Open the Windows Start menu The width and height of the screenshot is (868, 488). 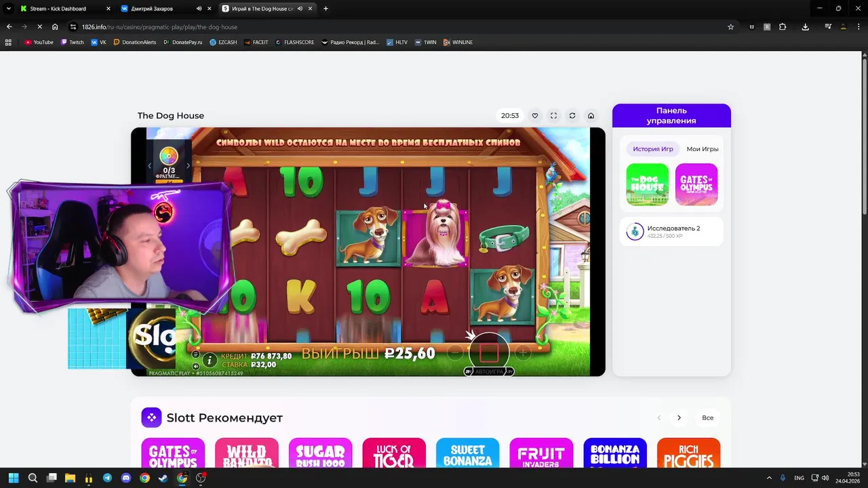pyautogui.click(x=14, y=478)
